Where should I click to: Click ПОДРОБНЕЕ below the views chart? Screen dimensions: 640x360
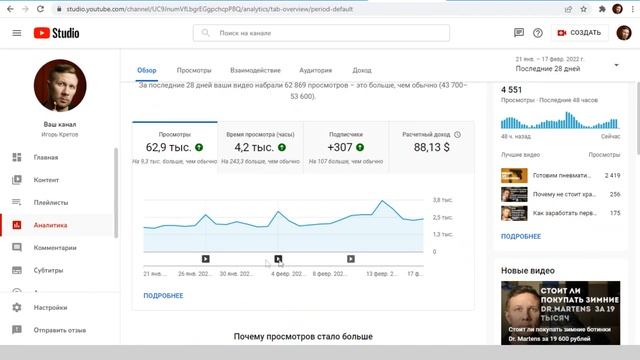(x=163, y=296)
